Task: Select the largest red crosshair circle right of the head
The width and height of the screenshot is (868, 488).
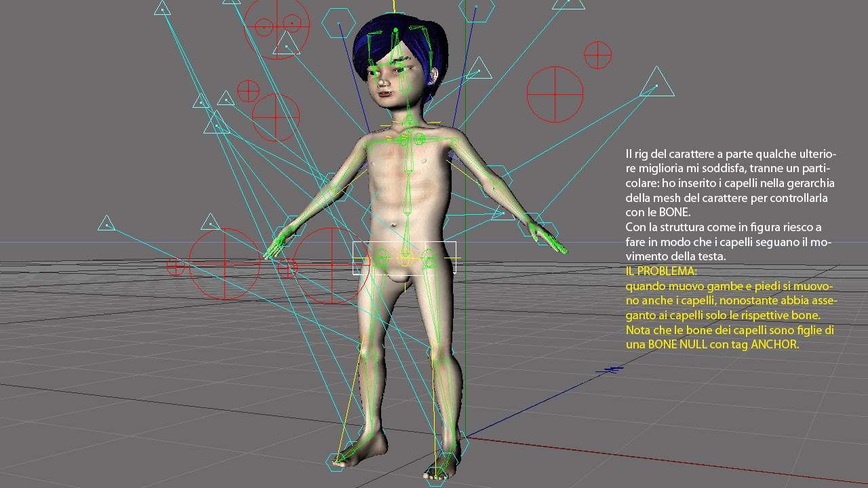Action: pos(555,94)
